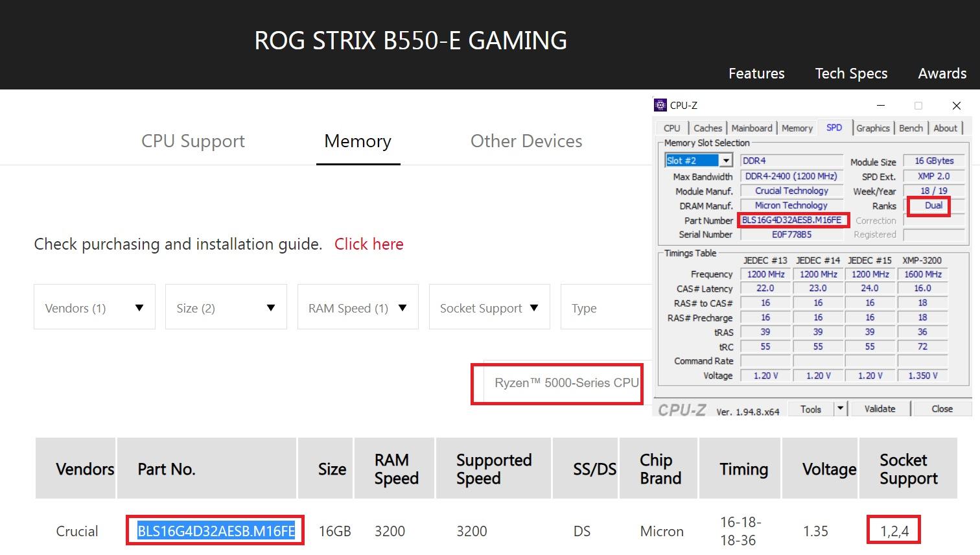Click the Week/Year 18 / 19 field

pyautogui.click(x=934, y=191)
